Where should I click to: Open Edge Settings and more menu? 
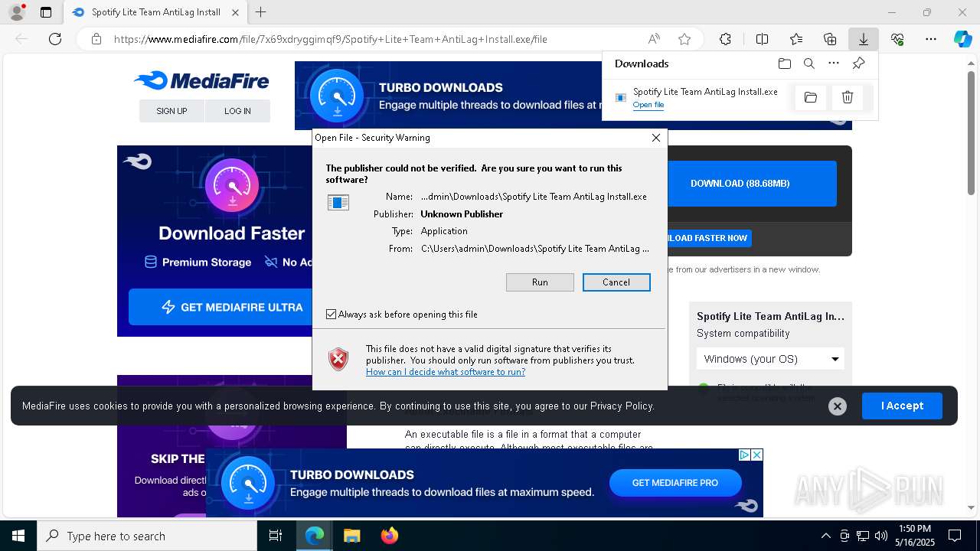[x=930, y=39]
